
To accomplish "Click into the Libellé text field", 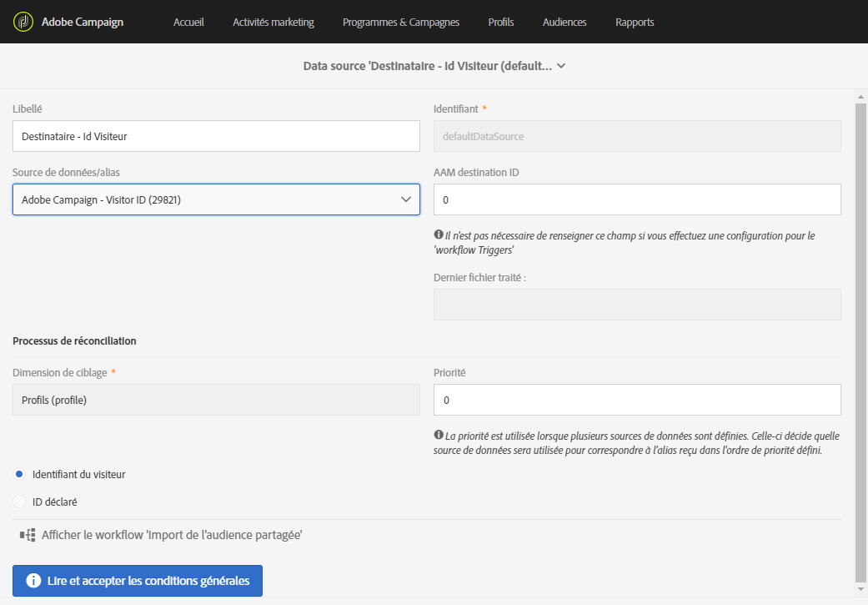I will (216, 136).
